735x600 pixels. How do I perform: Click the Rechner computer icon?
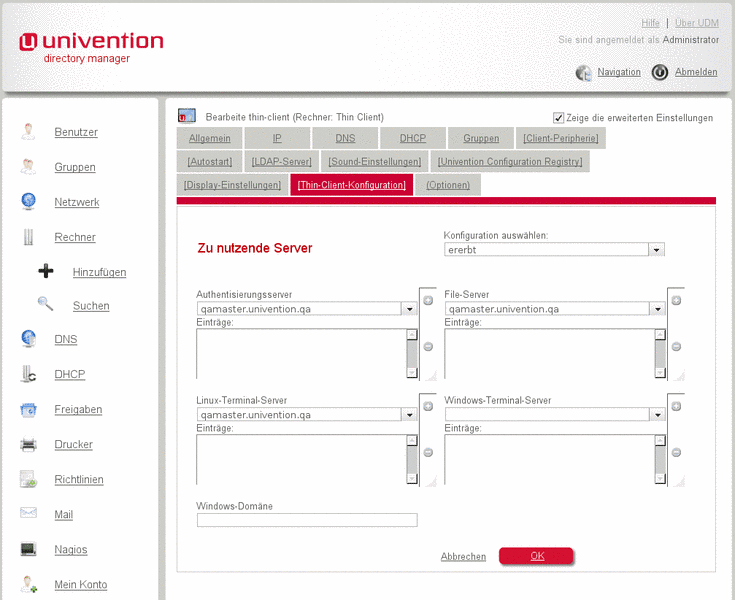click(29, 237)
